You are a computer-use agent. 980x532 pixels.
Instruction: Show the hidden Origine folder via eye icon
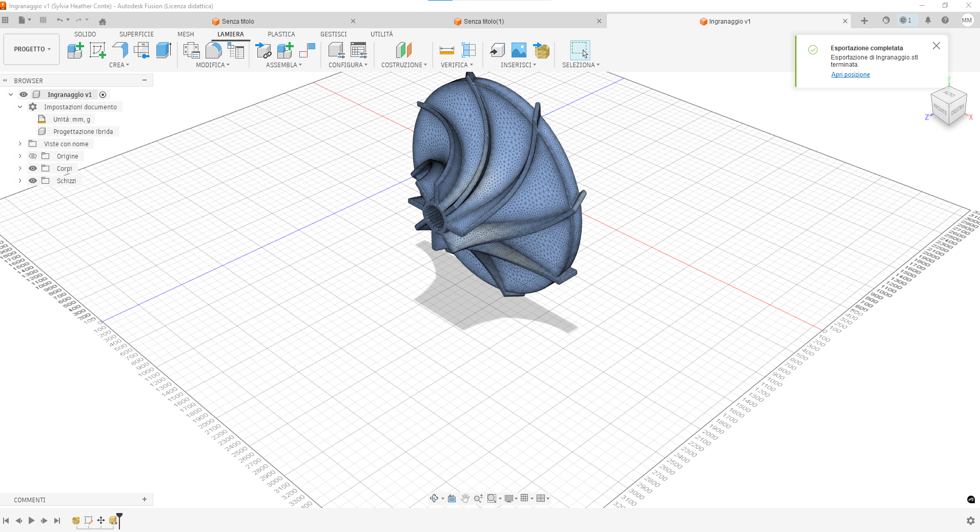(33, 156)
